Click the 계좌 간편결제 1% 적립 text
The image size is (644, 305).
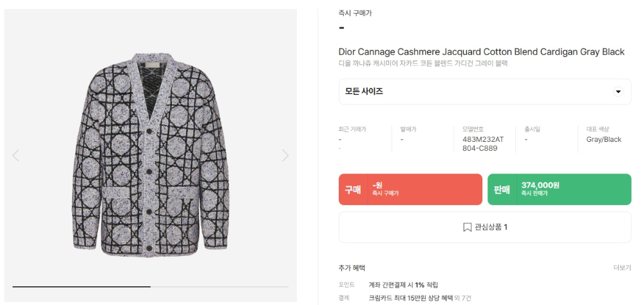pos(403,284)
